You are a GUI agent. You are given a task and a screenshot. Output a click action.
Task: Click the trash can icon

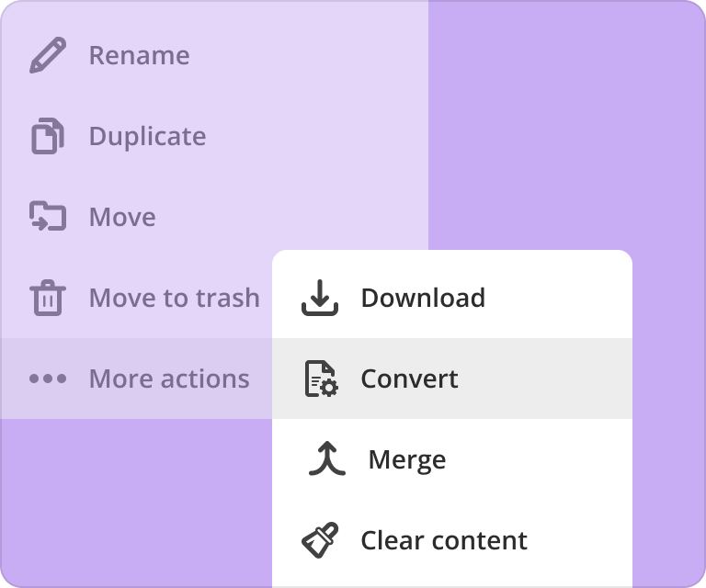click(48, 299)
